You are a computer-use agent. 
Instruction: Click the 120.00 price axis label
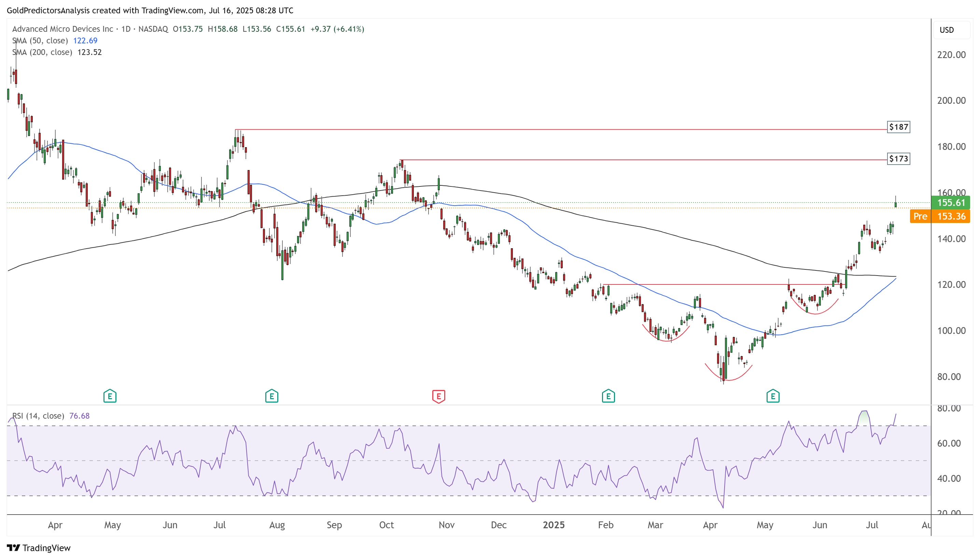click(x=951, y=285)
